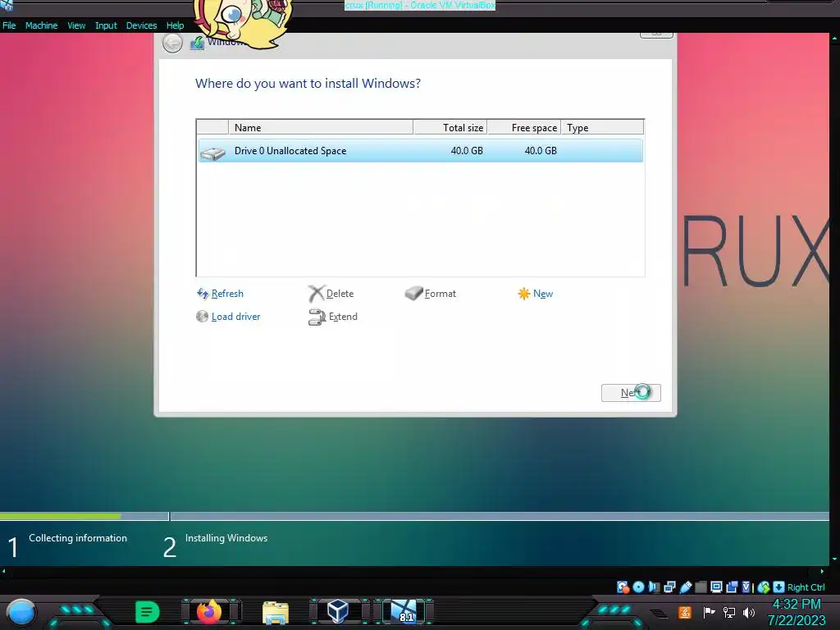Open the Input menu

point(106,25)
